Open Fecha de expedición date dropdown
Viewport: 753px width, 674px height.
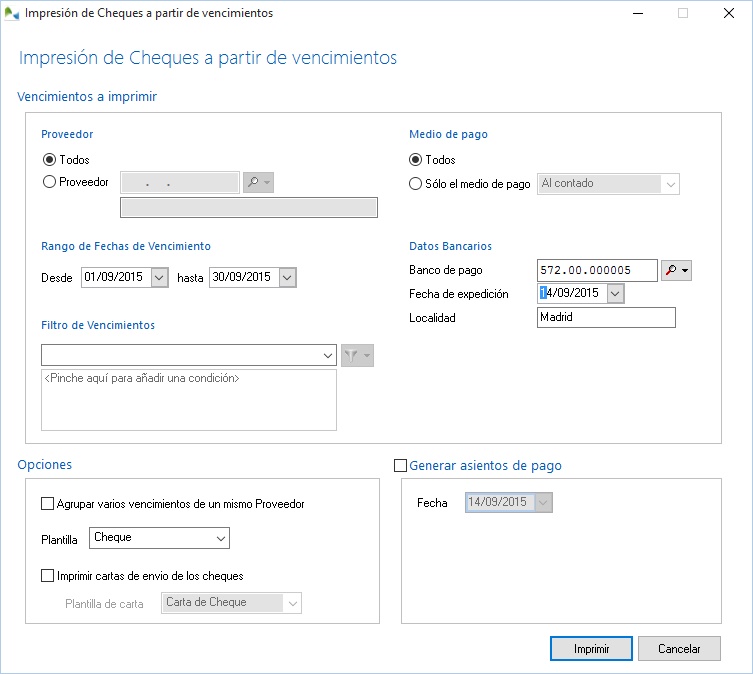[615, 293]
